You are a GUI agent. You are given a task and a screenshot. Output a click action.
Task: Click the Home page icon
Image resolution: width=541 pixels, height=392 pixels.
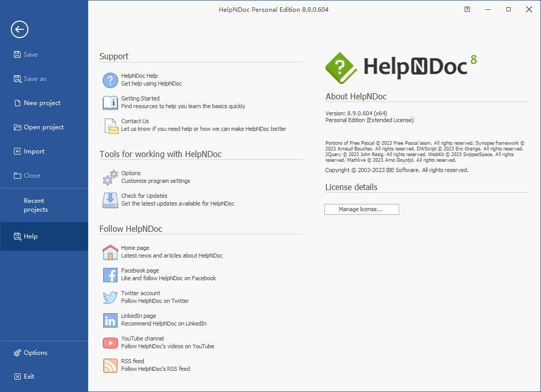[110, 251]
